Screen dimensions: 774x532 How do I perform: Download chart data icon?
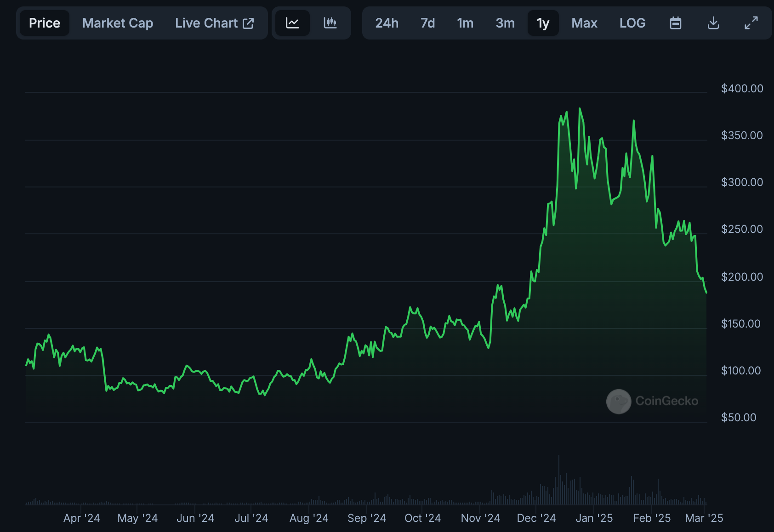[713, 23]
